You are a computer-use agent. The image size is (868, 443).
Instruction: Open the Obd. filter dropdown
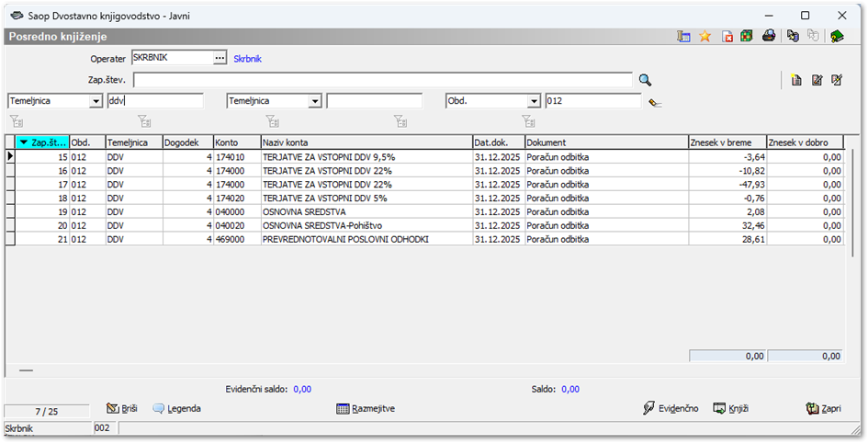pos(534,101)
